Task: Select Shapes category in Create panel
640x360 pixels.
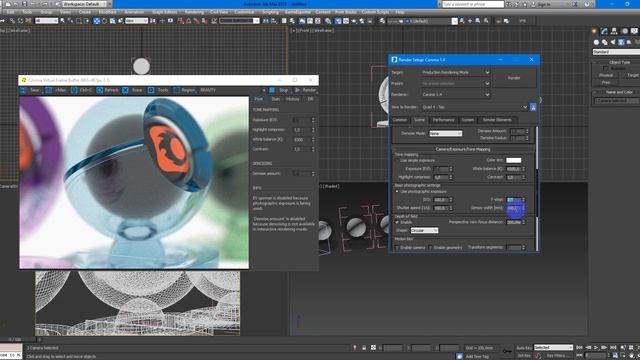Action: point(604,42)
